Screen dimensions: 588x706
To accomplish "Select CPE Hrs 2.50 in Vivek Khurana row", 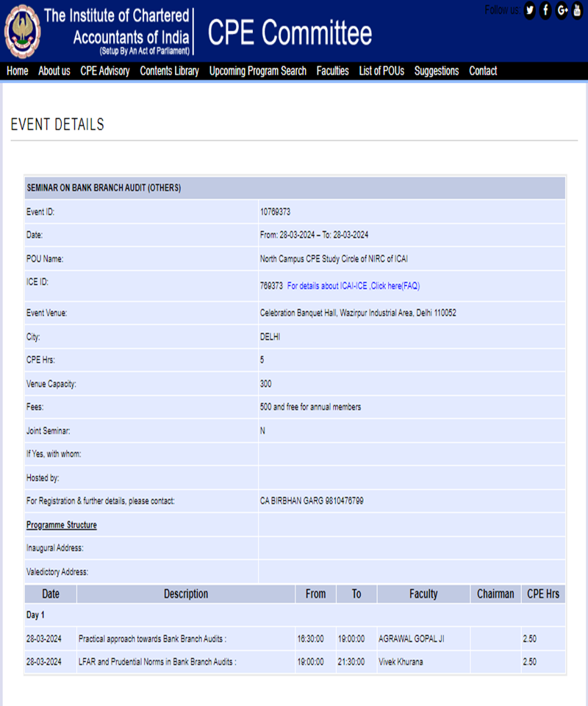I will click(x=529, y=662).
